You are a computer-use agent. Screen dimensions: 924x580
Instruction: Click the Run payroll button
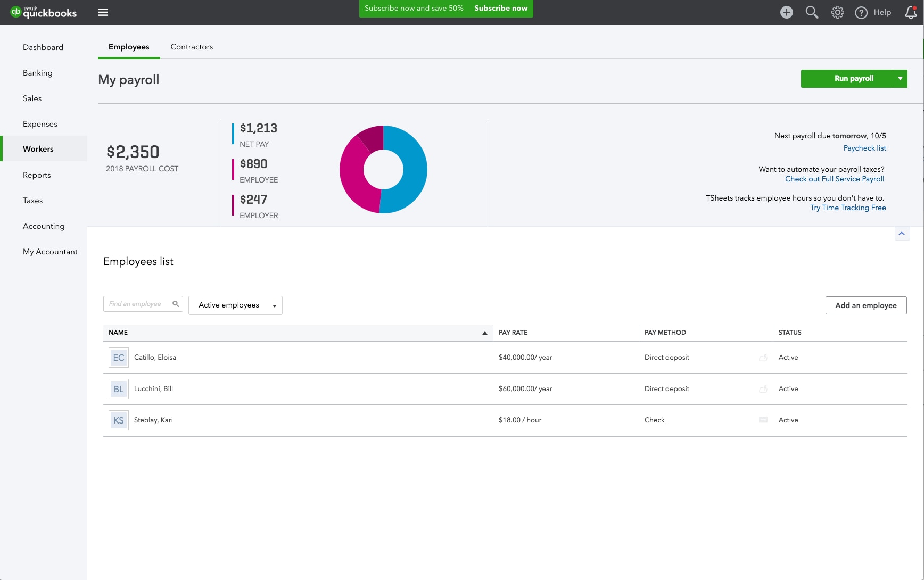coord(854,78)
